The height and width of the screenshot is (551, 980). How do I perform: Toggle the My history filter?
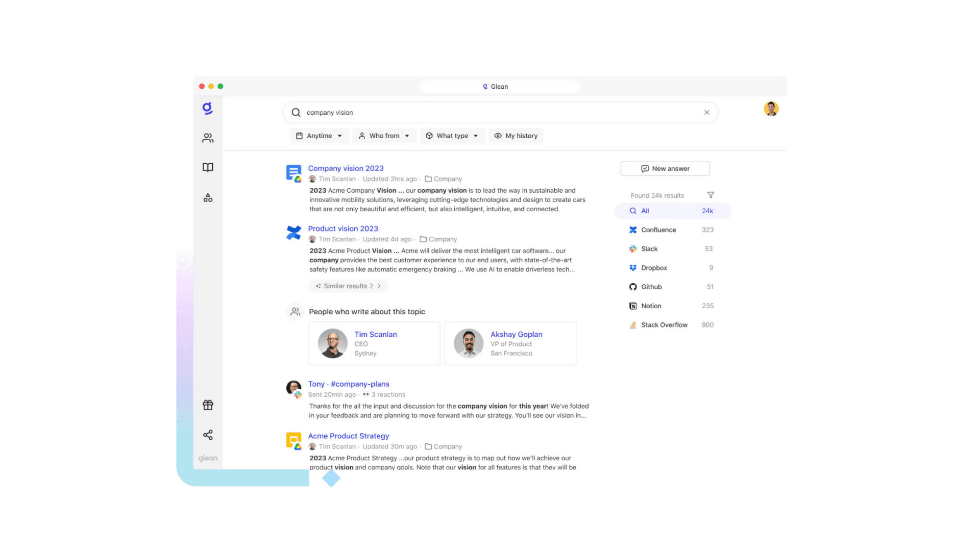click(516, 136)
